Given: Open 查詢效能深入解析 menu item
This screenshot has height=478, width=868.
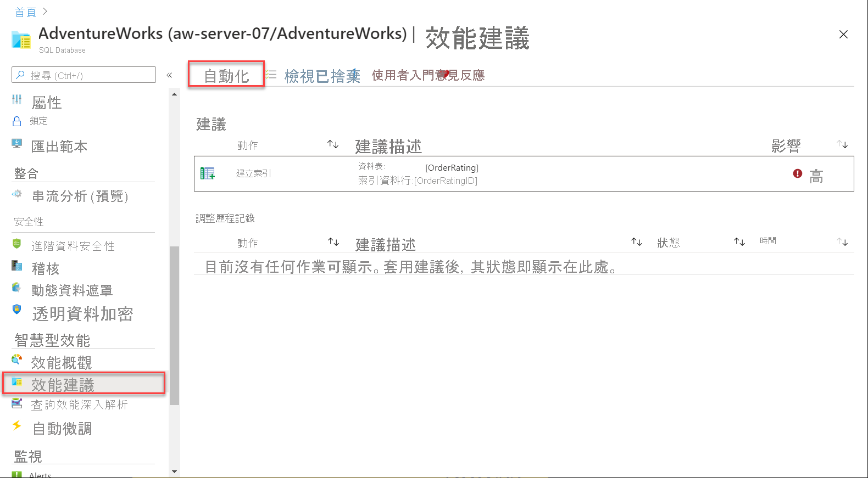Looking at the screenshot, I should tap(79, 405).
